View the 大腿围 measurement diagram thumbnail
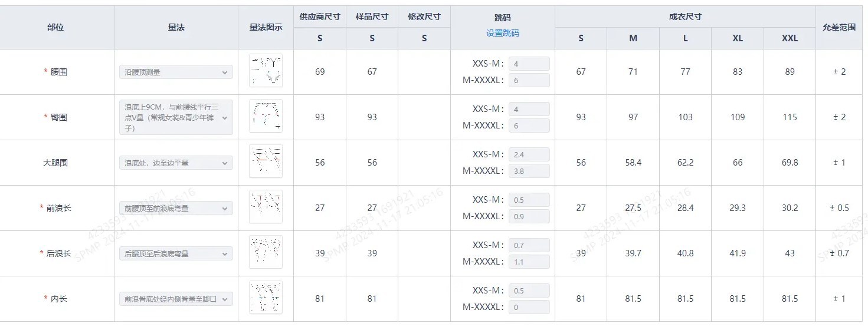Screen dimensions: 868x330 (266, 161)
